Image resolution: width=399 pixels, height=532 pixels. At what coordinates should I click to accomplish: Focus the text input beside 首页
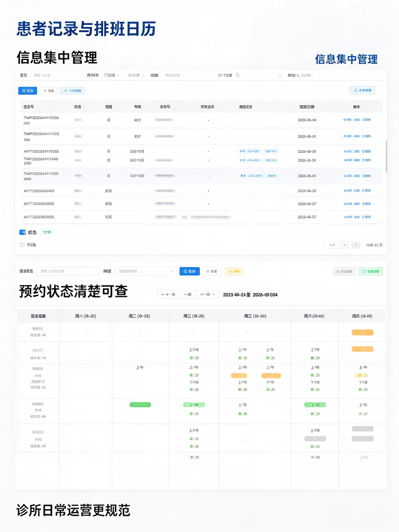click(56, 75)
